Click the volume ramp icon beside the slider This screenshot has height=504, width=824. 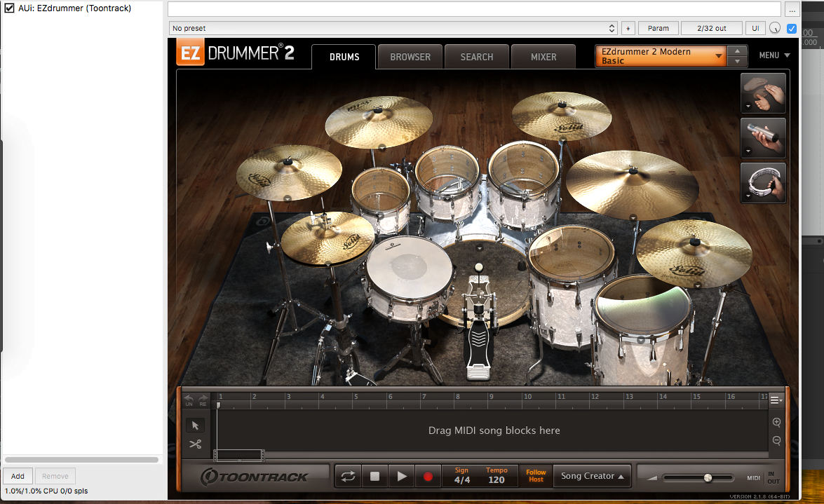652,478
